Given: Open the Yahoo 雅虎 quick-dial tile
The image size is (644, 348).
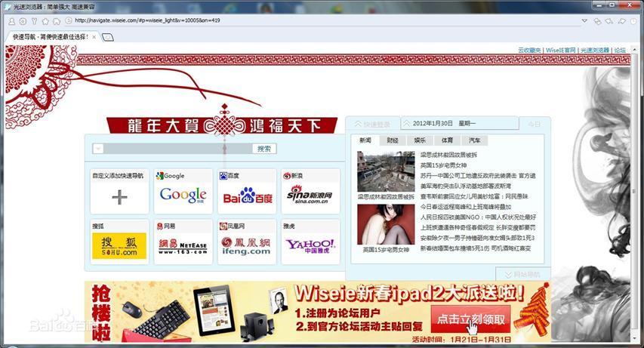Looking at the screenshot, I should pos(310,242).
